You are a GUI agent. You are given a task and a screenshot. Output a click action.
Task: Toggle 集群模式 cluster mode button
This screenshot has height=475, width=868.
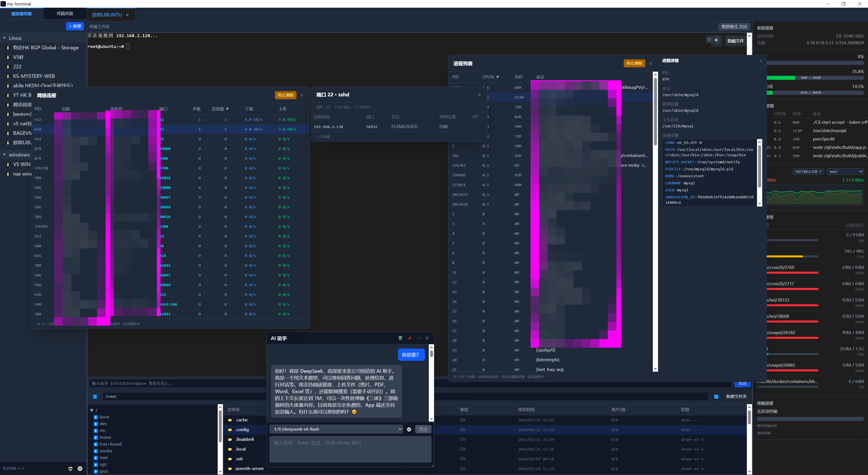pyautogui.click(x=734, y=27)
